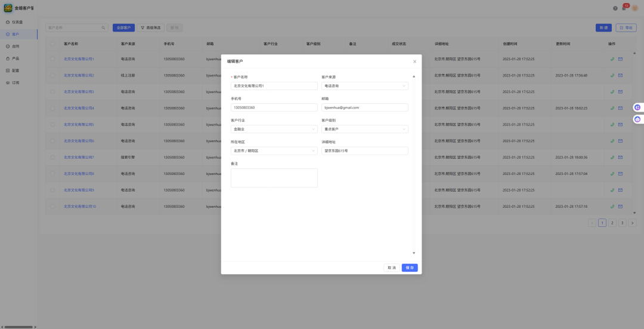This screenshot has height=329, width=644.
Task: Click the 全部客户 button
Action: [x=123, y=27]
